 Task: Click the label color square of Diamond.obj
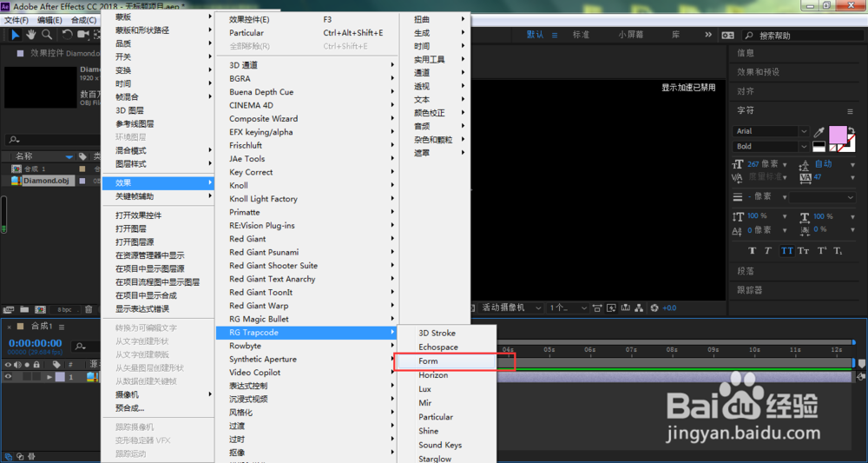click(82, 181)
